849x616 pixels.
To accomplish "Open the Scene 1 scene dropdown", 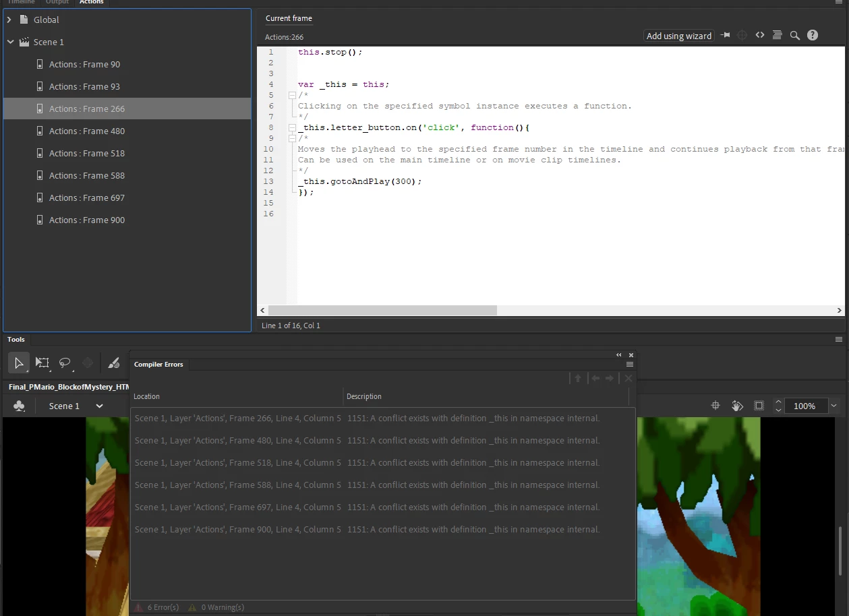I will point(100,406).
